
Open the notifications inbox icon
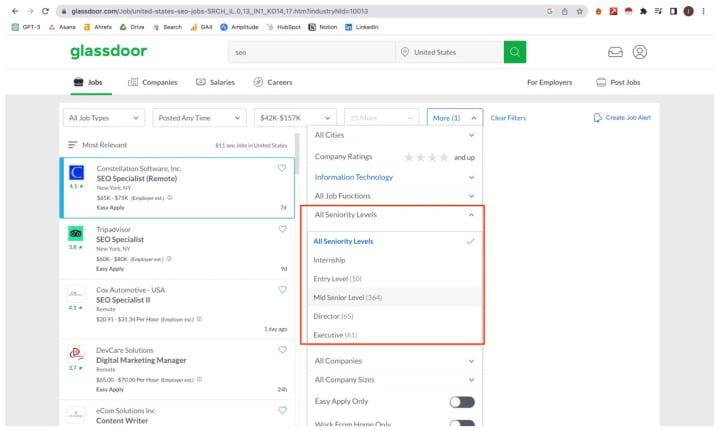click(x=615, y=52)
